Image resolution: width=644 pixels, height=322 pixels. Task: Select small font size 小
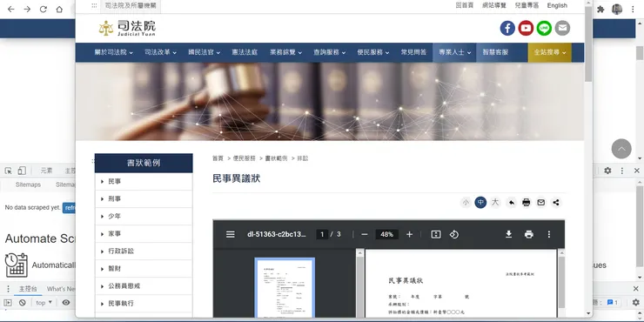coord(466,203)
